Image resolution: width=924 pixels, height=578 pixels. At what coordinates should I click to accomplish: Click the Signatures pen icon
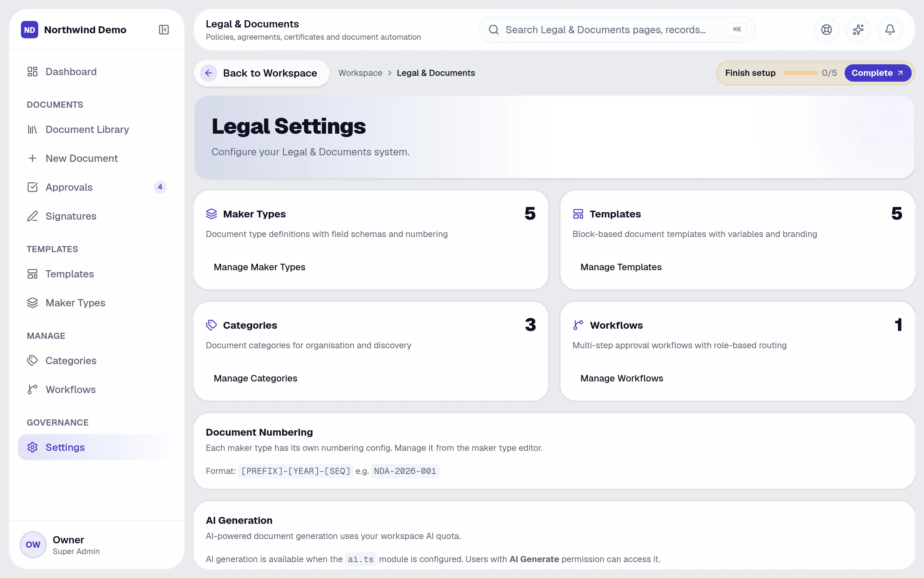(x=32, y=216)
